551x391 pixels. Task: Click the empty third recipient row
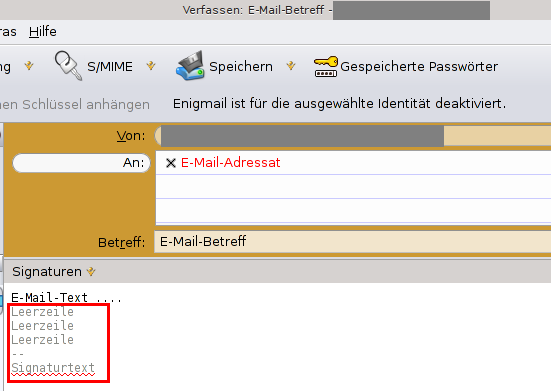(354, 211)
